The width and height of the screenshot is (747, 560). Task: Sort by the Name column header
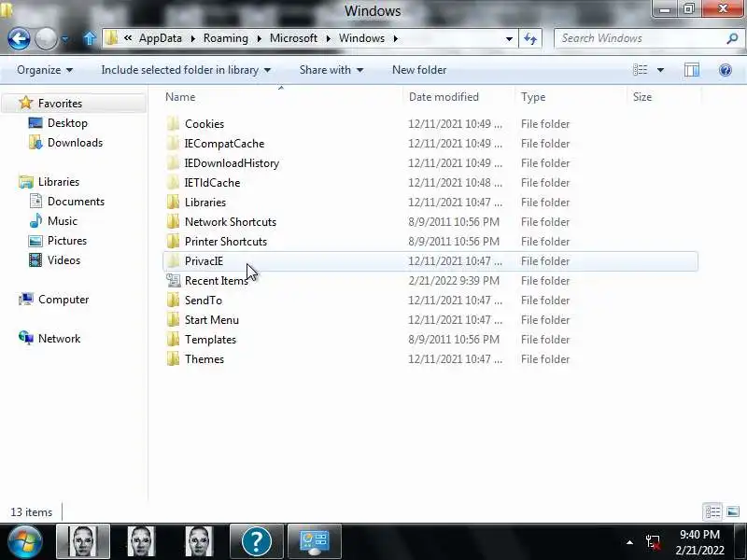281,97
